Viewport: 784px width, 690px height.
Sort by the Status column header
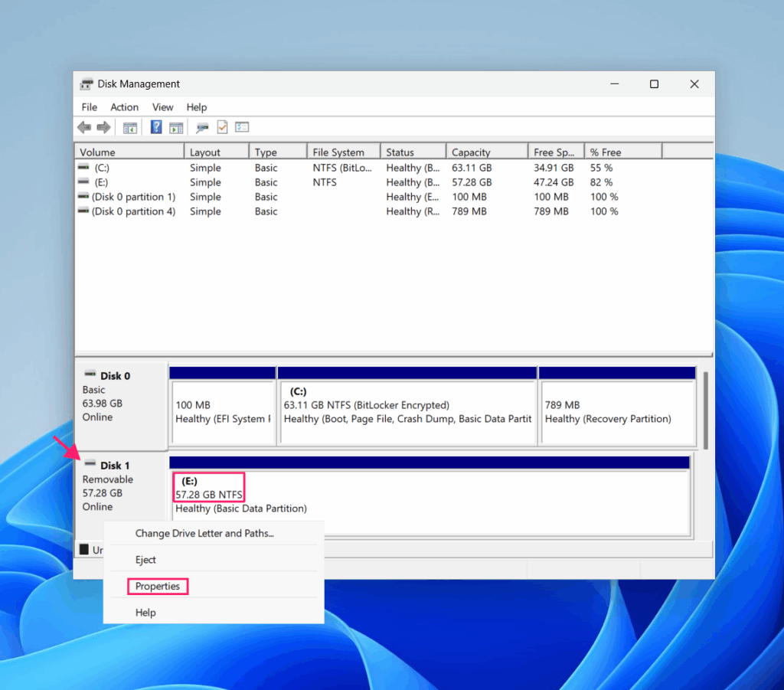tap(413, 152)
